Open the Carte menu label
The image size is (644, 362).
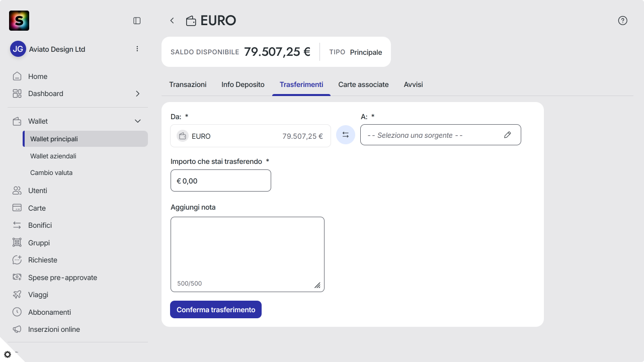point(37,208)
